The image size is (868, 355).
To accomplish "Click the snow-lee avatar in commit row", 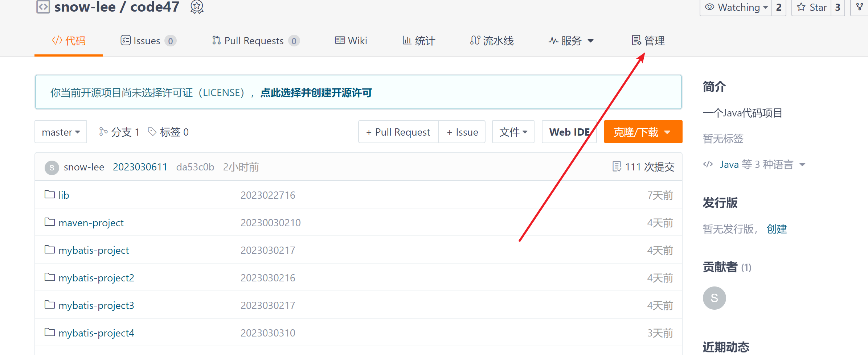I will click(52, 168).
